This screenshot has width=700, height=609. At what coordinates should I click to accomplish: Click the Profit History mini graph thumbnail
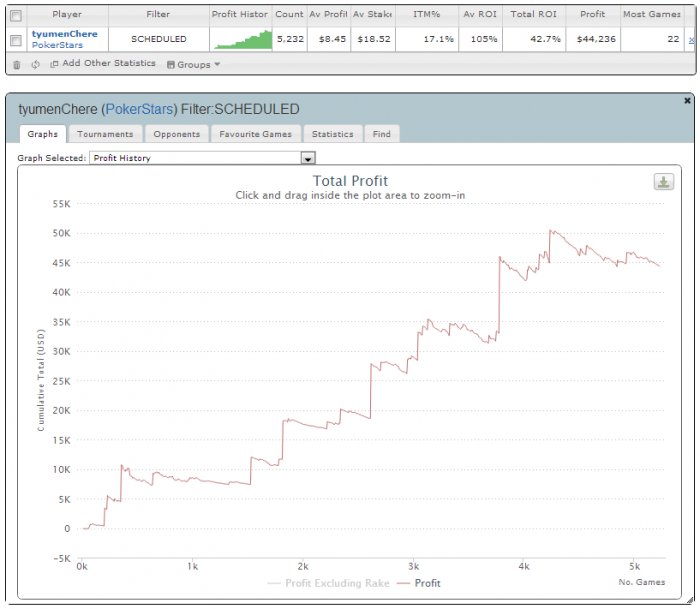click(x=242, y=39)
